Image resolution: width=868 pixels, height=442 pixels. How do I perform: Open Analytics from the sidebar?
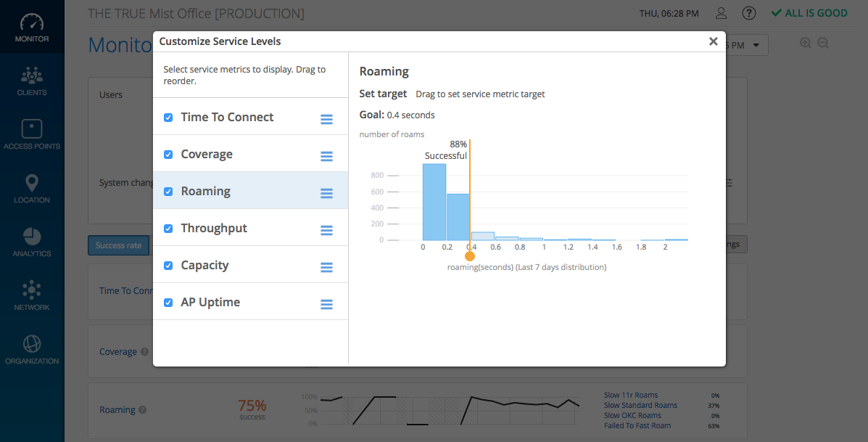(x=32, y=242)
